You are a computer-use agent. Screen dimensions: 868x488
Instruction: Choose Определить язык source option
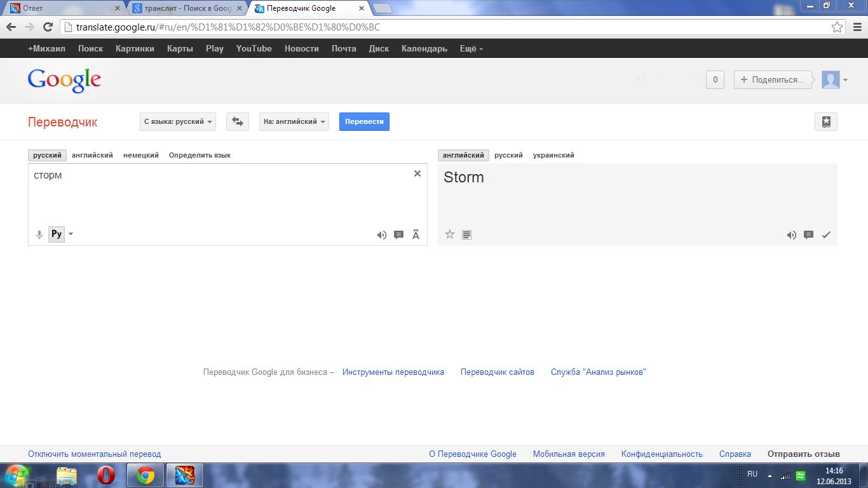pos(200,155)
